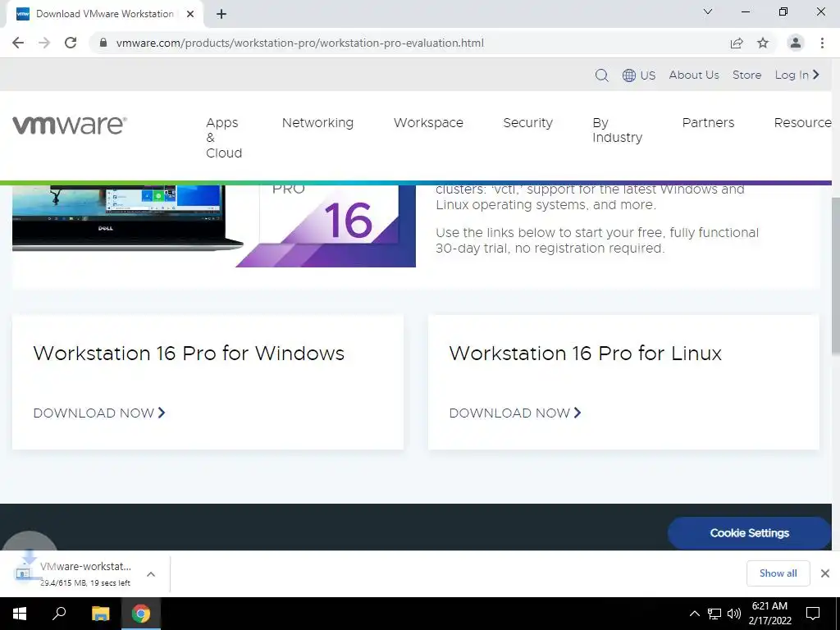This screenshot has height=630, width=840.
Task: Open the volume tray icon
Action: coord(734,614)
